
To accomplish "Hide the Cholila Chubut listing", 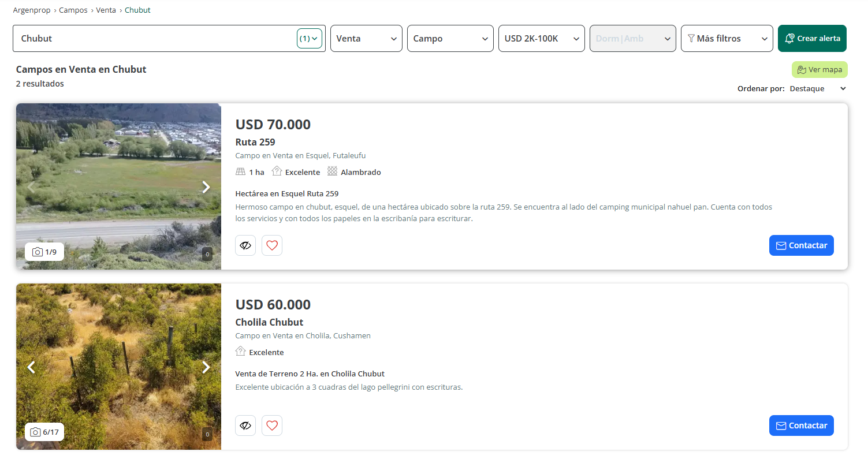I will coord(245,426).
